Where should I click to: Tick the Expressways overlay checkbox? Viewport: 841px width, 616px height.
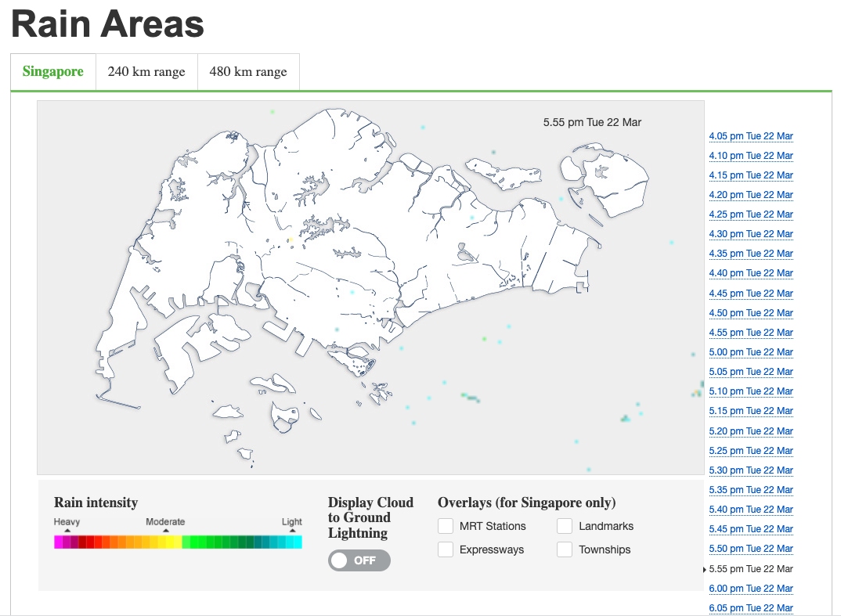point(446,549)
